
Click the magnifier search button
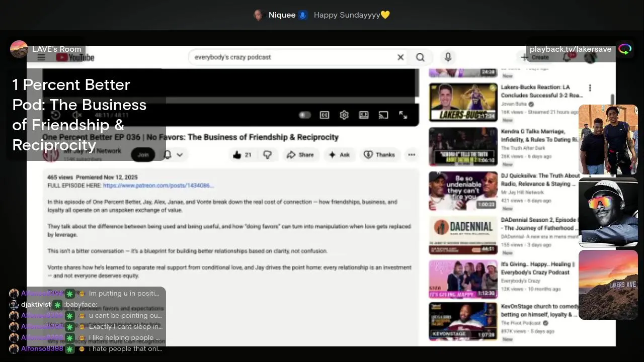(x=420, y=57)
